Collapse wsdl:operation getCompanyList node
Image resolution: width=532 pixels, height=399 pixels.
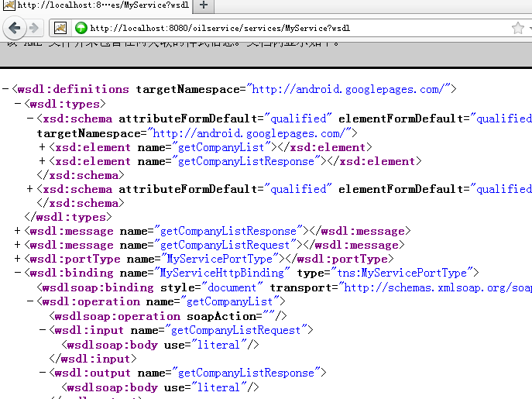coord(30,301)
